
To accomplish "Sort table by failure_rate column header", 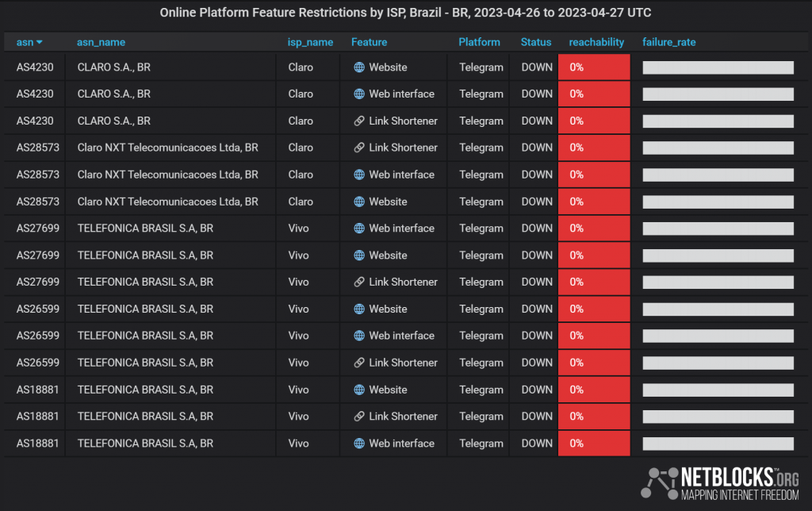I will (669, 43).
